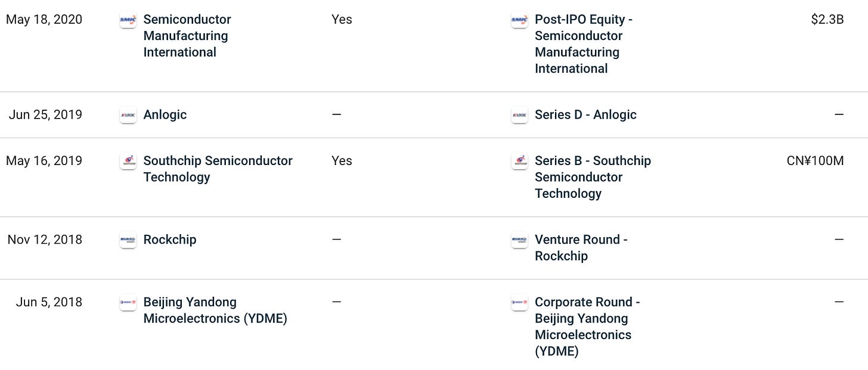Click Southchip logo beside the organization name
The height and width of the screenshot is (370, 868).
128,161
